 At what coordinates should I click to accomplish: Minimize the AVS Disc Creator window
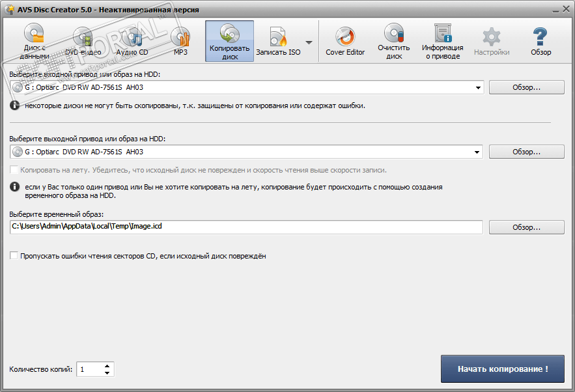(x=556, y=10)
